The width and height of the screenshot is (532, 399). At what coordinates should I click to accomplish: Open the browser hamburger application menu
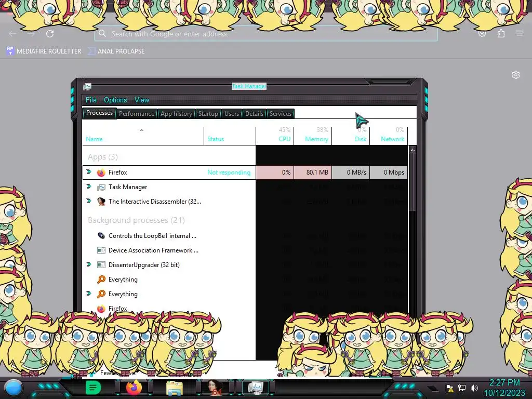[520, 33]
